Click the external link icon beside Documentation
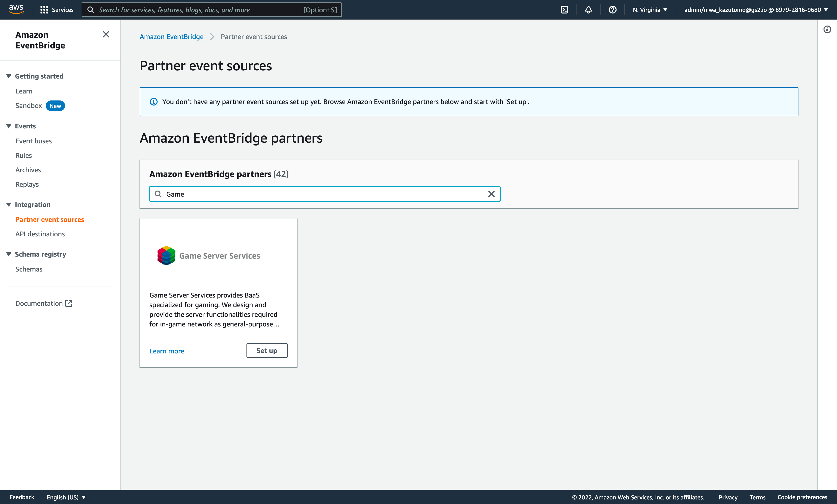Image resolution: width=837 pixels, height=504 pixels. 69,303
